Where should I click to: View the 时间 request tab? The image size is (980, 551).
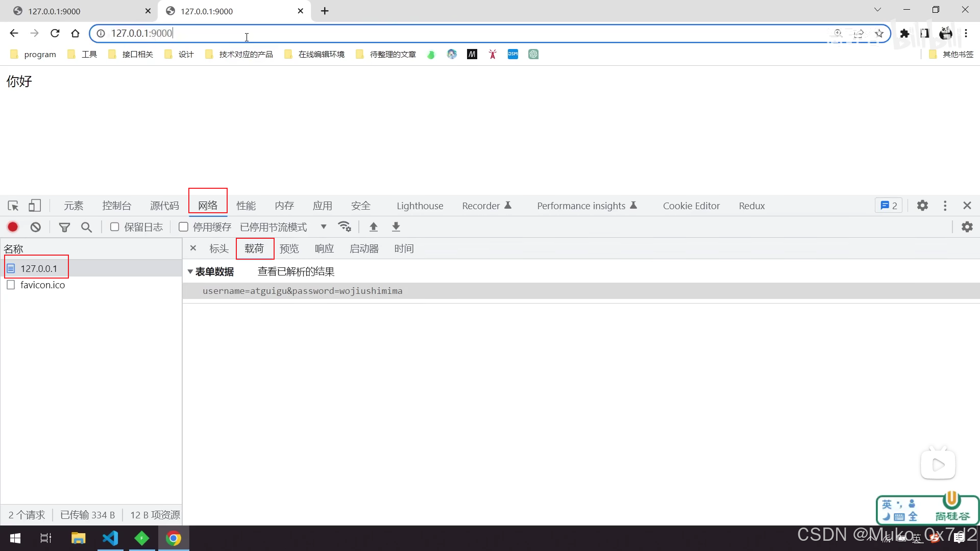point(404,248)
